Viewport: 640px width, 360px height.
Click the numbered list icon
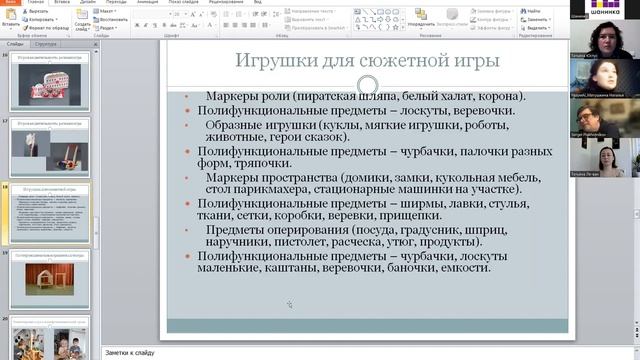(x=240, y=14)
